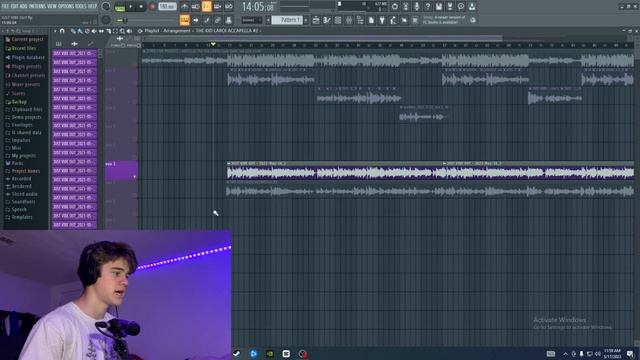The height and width of the screenshot is (360, 640).
Task: Open the Arrangement breadcrumb dropdown
Action: tap(177, 31)
